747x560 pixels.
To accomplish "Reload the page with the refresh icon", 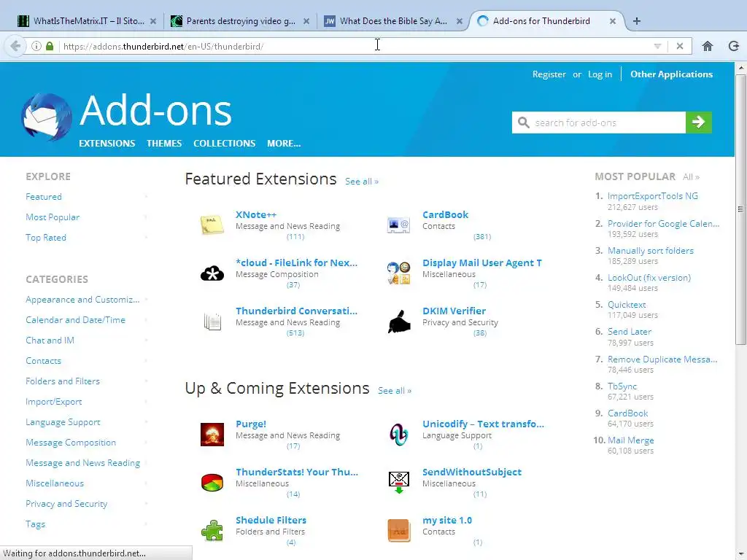I will pos(734,46).
